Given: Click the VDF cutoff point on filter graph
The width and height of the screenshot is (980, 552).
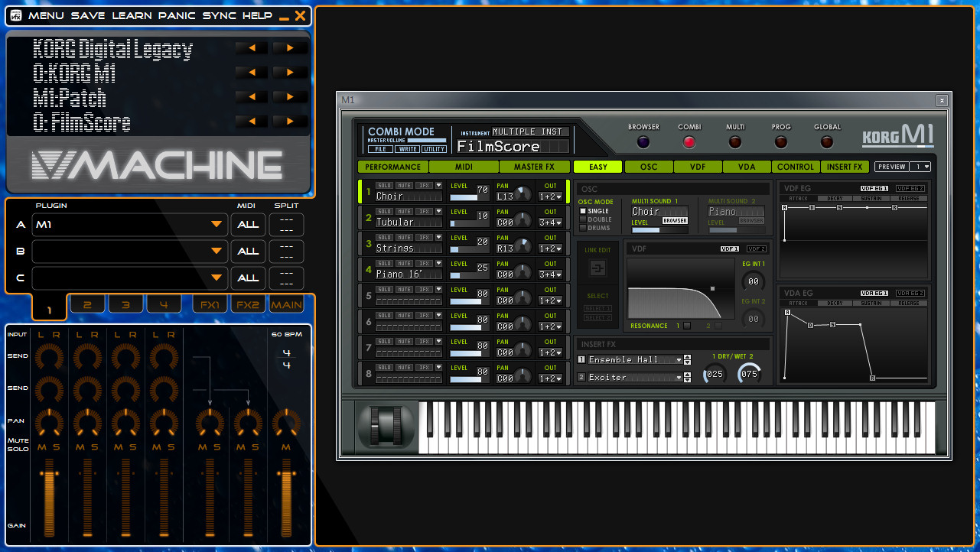Looking at the screenshot, I should click(712, 288).
